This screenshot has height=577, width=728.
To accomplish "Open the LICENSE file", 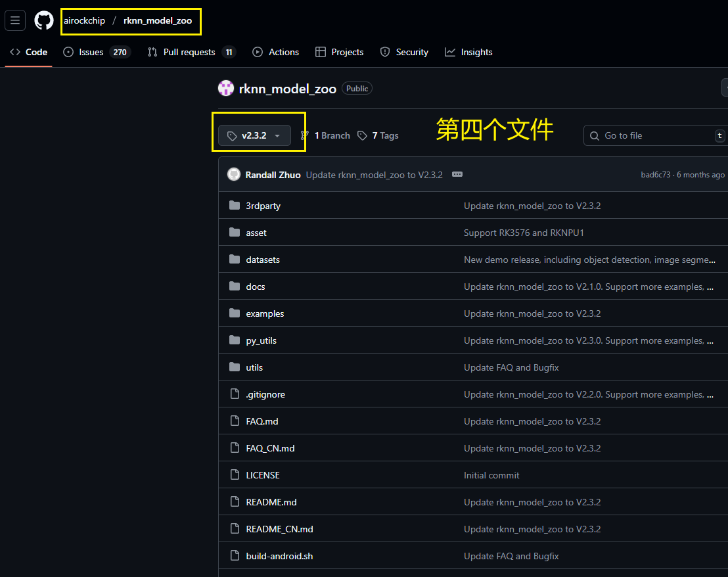I will pyautogui.click(x=263, y=475).
